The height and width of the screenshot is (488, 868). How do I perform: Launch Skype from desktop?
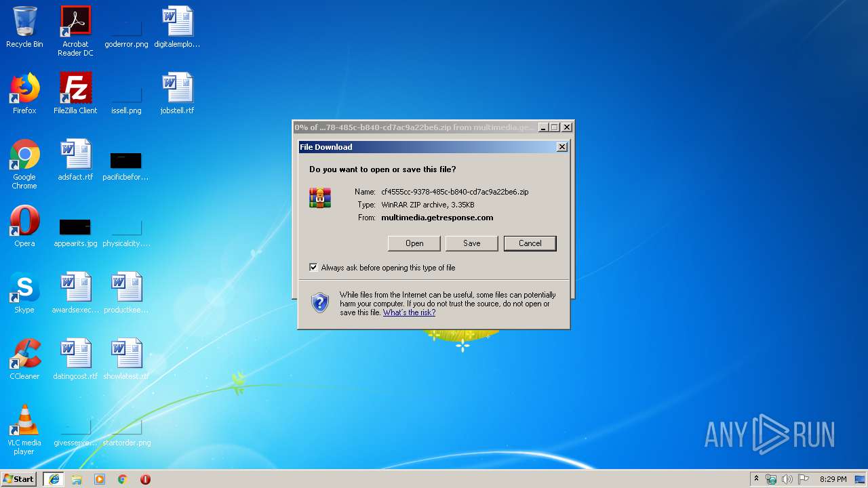(x=24, y=293)
